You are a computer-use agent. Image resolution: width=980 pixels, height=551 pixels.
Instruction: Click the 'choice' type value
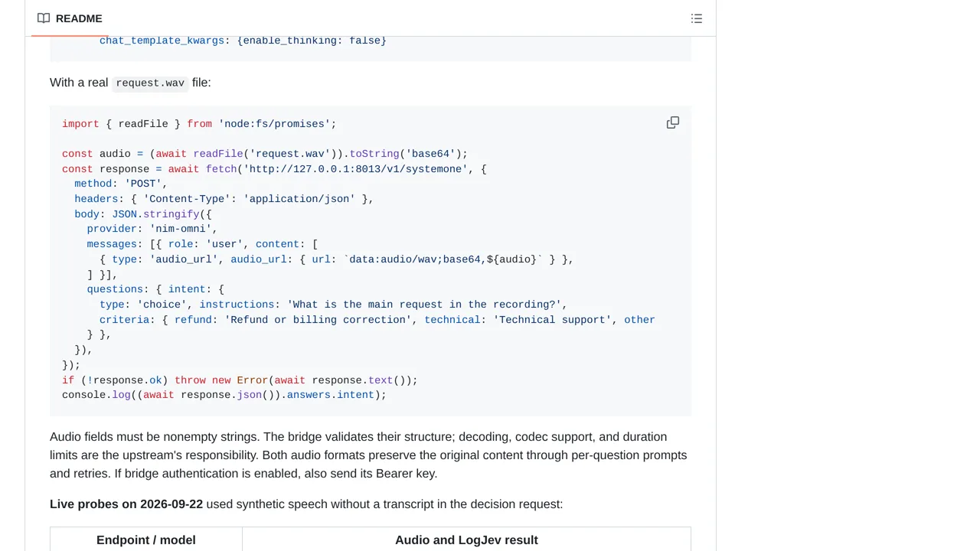coord(162,305)
